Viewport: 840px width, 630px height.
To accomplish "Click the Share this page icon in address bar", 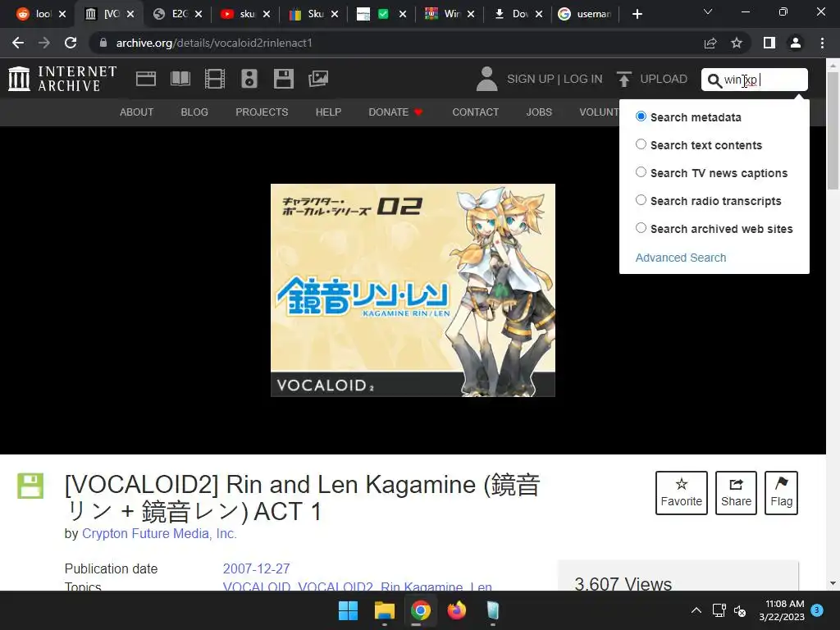I will [x=710, y=43].
